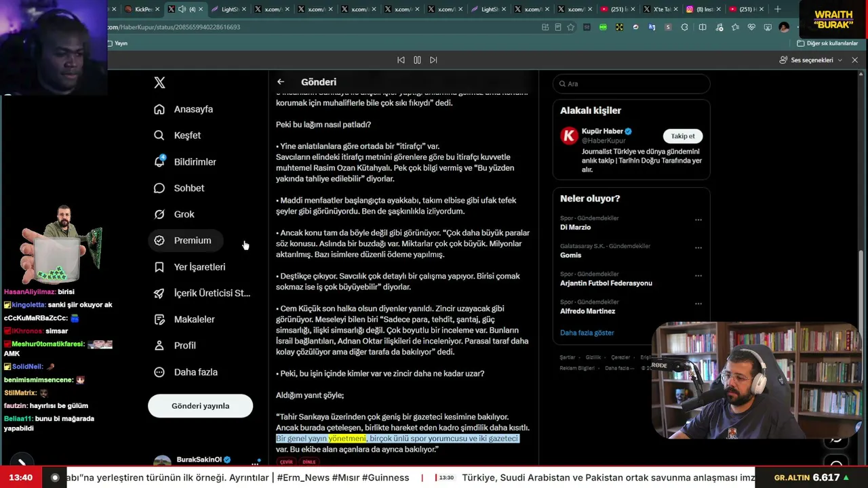Close the read-aloud toolbar
Viewport: 868px width, 488px height.
tap(855, 60)
